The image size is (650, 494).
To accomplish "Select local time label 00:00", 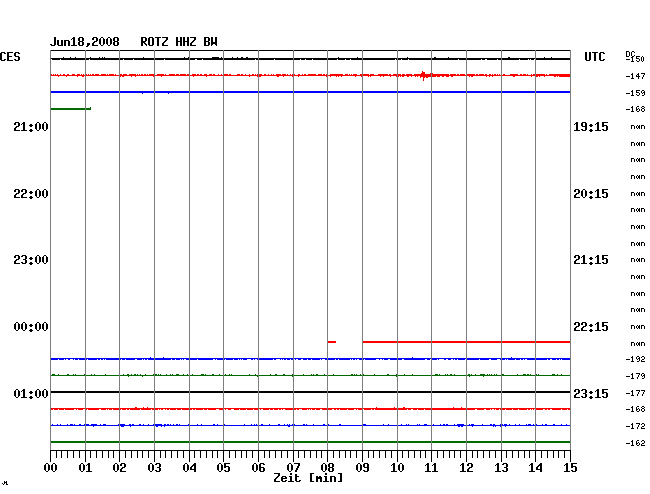I will (31, 327).
